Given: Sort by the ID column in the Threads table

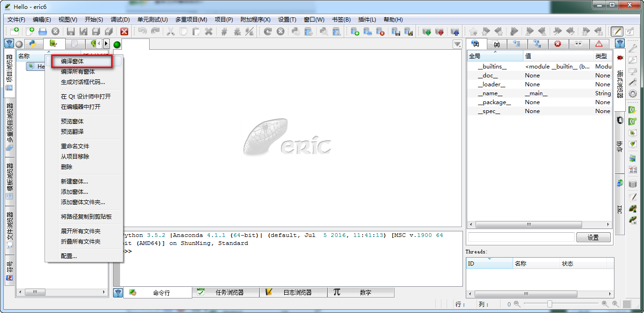Looking at the screenshot, I should (489, 263).
